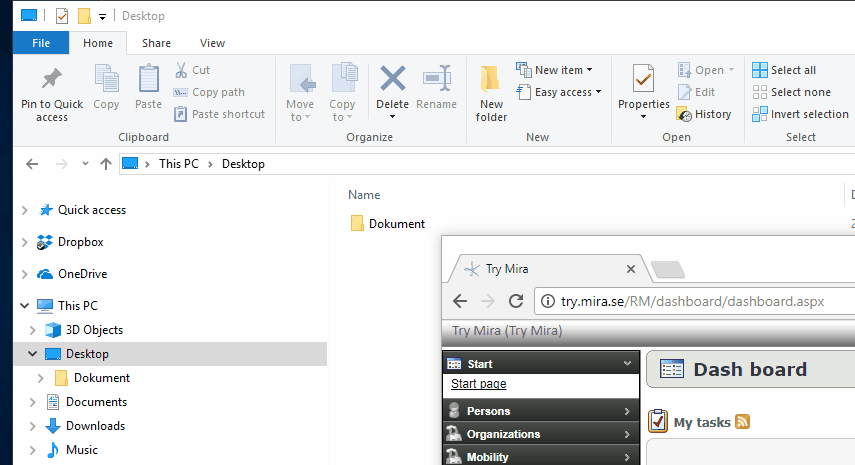Switch to the View ribbon tab
The image size is (855, 465).
(x=212, y=43)
